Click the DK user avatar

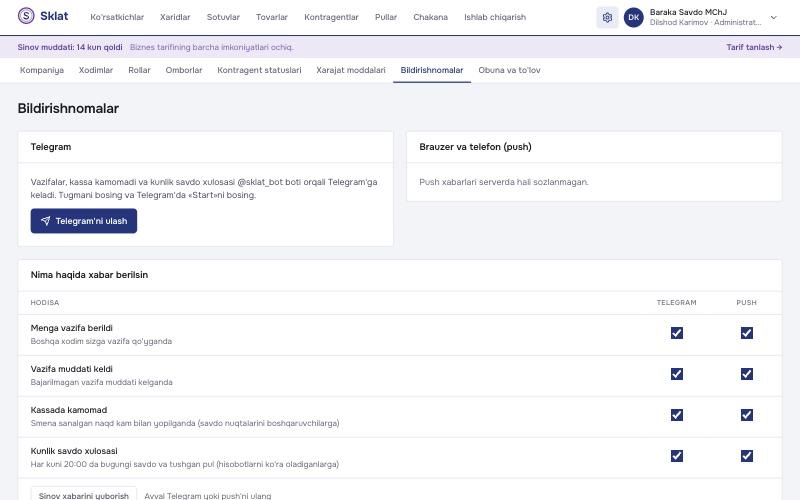point(634,17)
